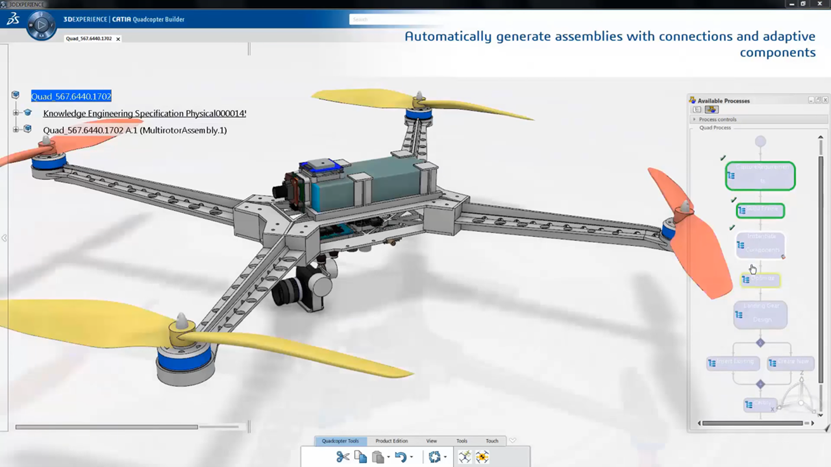Viewport: 831px width, 467px height.
Task: Select the Instantiate Components process step
Action: pyautogui.click(x=761, y=245)
